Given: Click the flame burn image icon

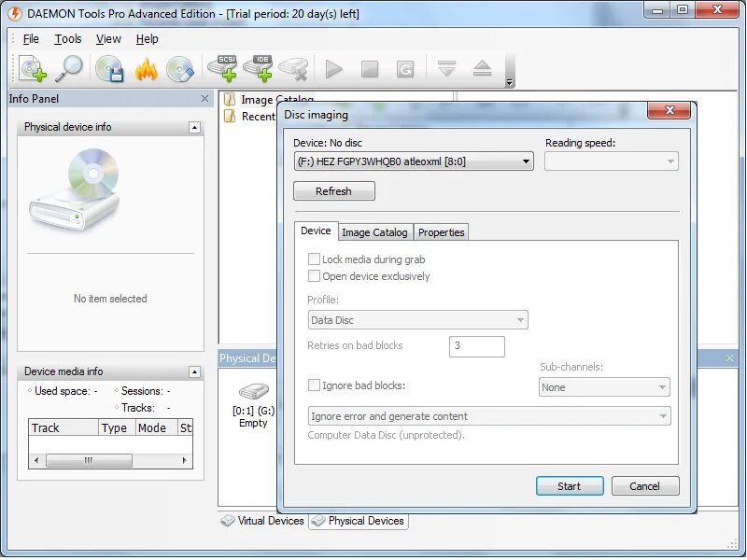Looking at the screenshot, I should (x=146, y=69).
